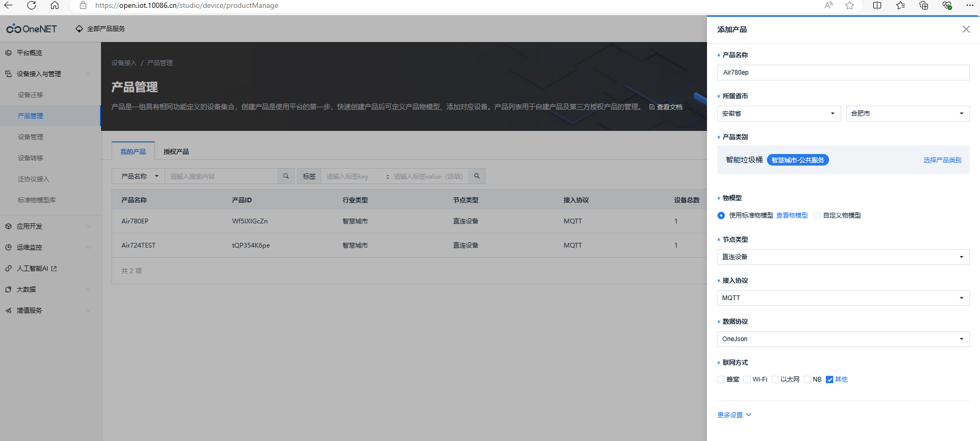Click the 全部产品服务 diamond icon
The height and width of the screenshot is (441, 980).
click(79, 29)
